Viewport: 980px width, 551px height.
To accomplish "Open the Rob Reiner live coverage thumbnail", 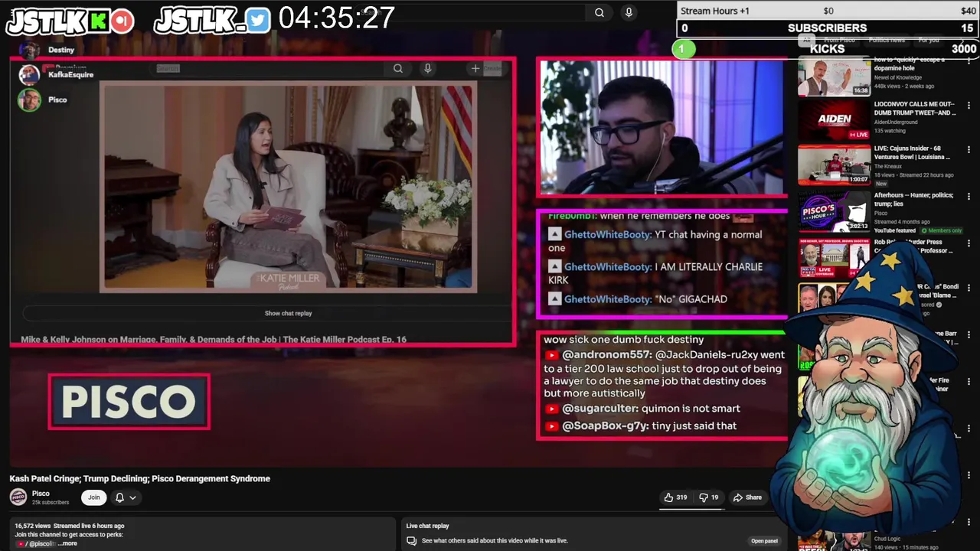I will tap(834, 257).
